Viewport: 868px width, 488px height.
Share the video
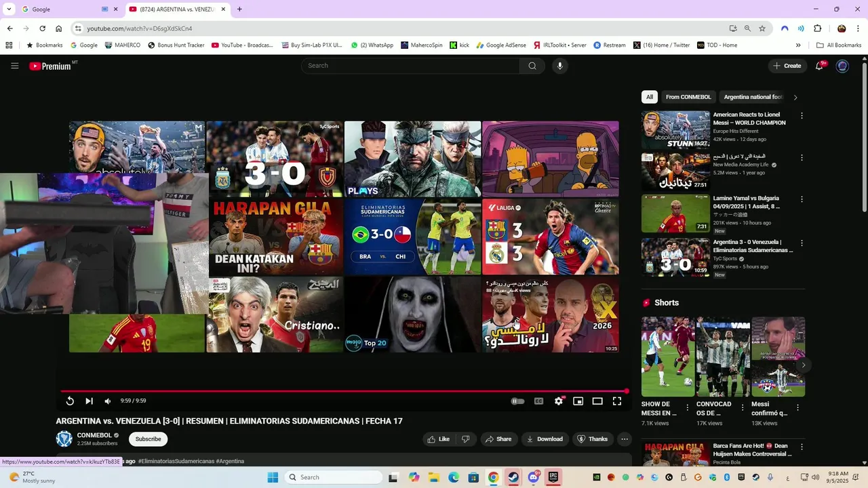(498, 439)
